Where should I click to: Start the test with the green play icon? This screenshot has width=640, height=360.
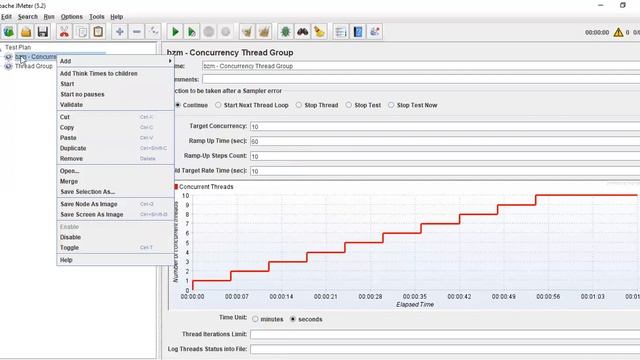pyautogui.click(x=175, y=31)
